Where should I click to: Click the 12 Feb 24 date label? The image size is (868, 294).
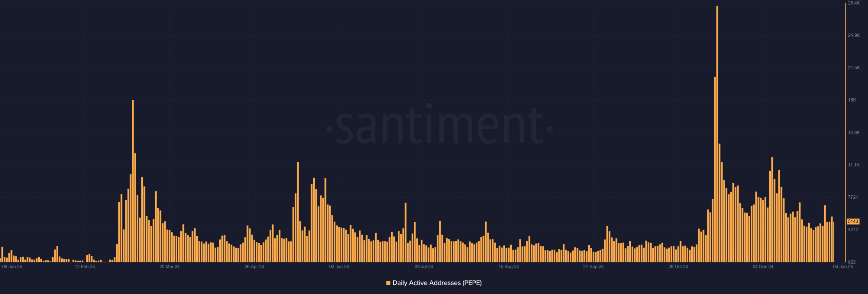click(85, 267)
